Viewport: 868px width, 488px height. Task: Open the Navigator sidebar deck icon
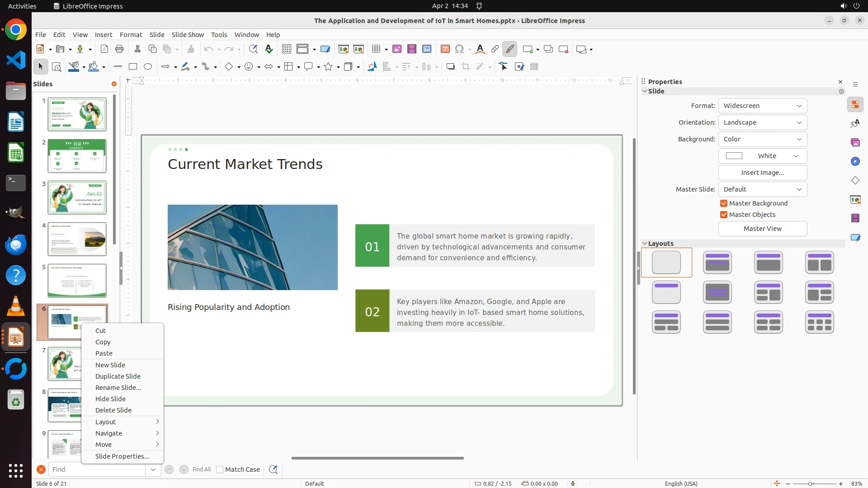point(855,162)
